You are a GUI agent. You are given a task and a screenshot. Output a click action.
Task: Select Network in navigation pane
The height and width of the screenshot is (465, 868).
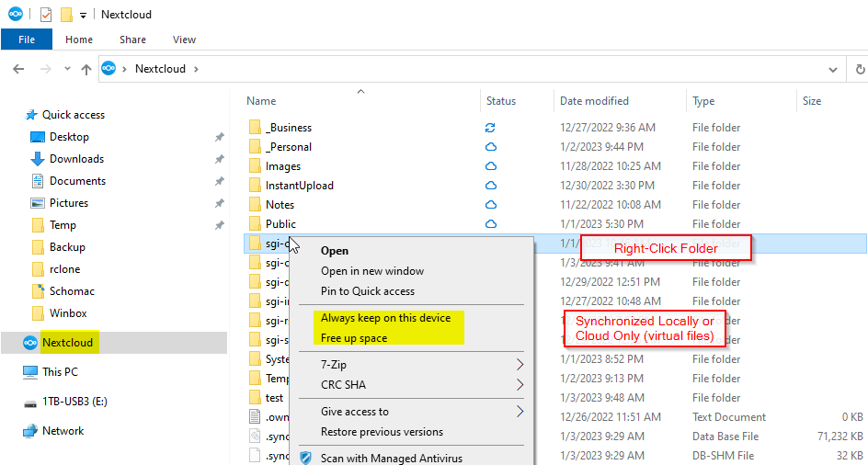(63, 431)
